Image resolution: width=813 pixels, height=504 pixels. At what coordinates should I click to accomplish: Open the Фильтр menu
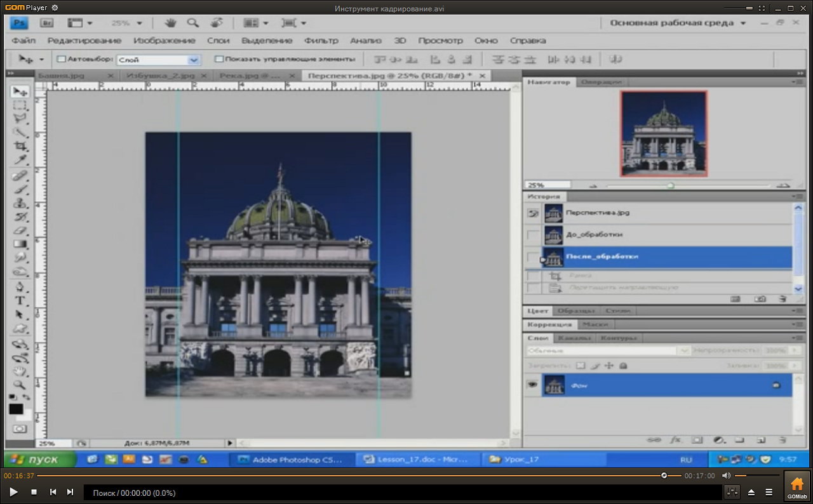click(x=321, y=41)
